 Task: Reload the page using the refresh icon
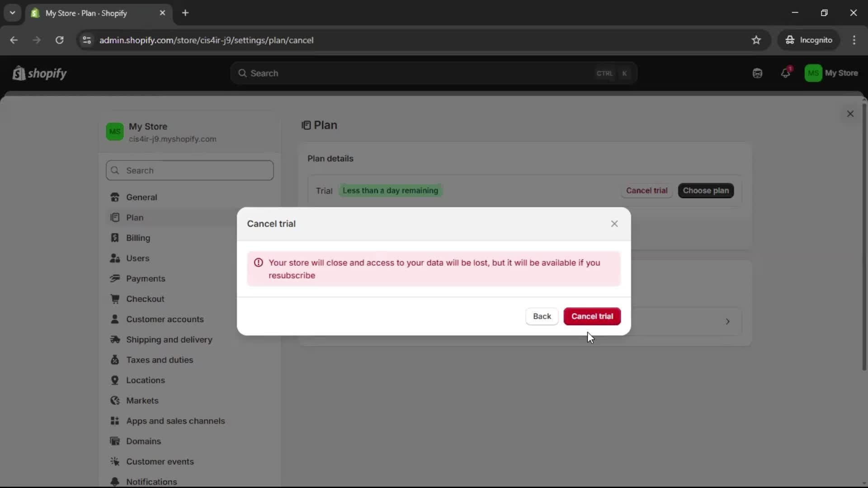pos(59,40)
